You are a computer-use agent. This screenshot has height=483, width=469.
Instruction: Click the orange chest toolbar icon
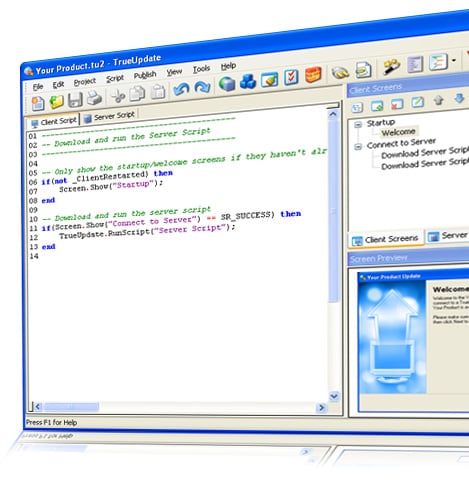[x=313, y=75]
